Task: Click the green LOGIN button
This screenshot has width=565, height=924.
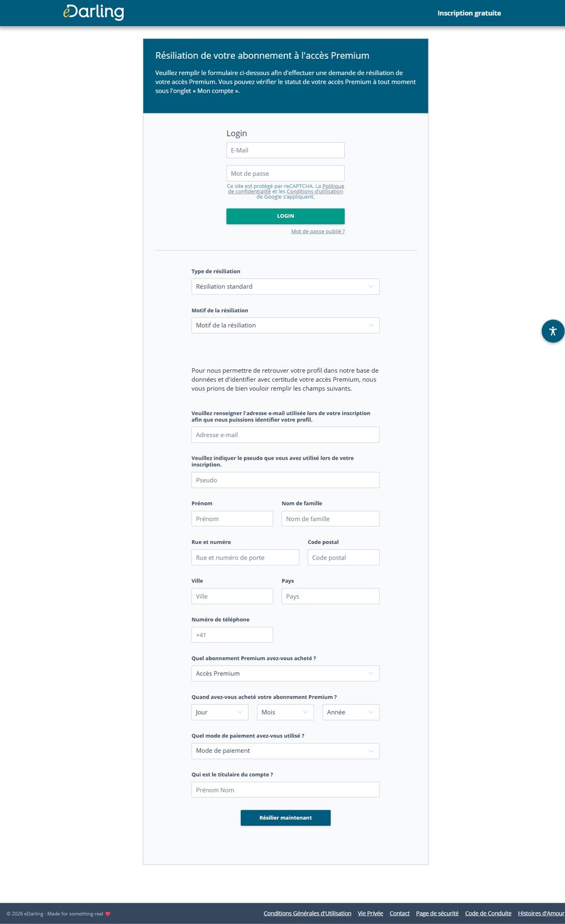Action: click(285, 216)
